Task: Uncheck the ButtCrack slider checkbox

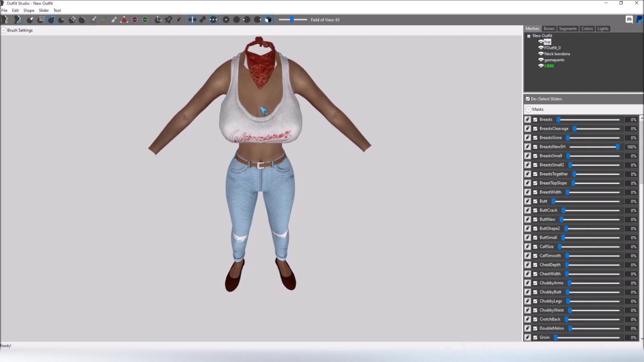Action: [x=535, y=210]
